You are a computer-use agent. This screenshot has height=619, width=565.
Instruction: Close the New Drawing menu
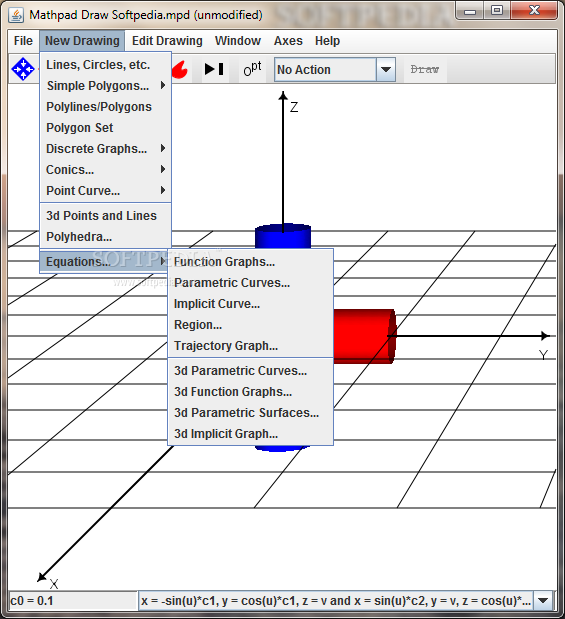tap(82, 41)
